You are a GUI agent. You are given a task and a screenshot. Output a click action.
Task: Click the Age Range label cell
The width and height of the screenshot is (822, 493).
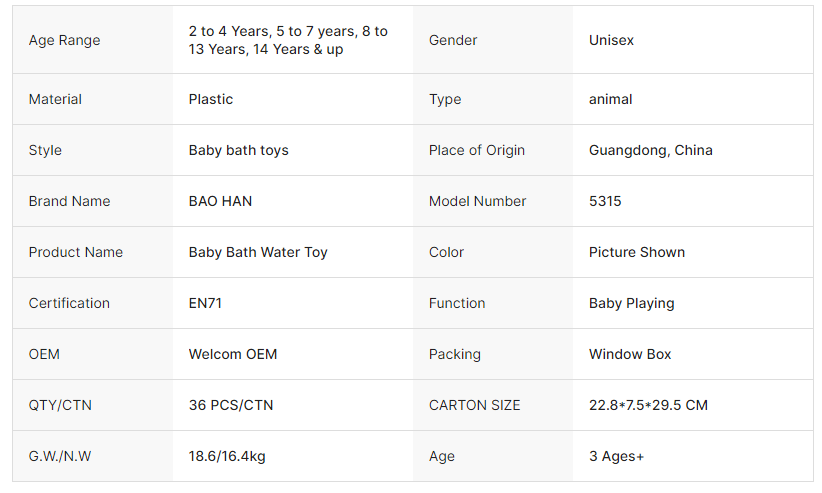[65, 40]
